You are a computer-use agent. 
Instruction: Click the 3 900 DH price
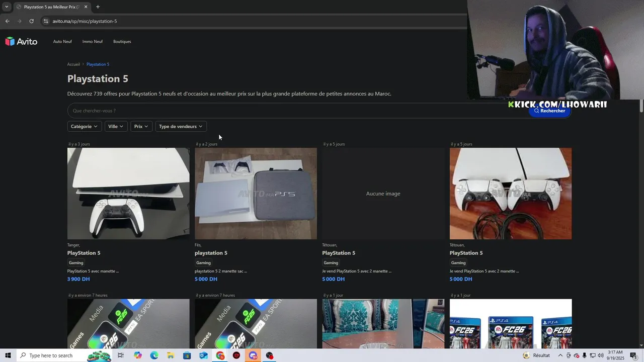(x=78, y=279)
